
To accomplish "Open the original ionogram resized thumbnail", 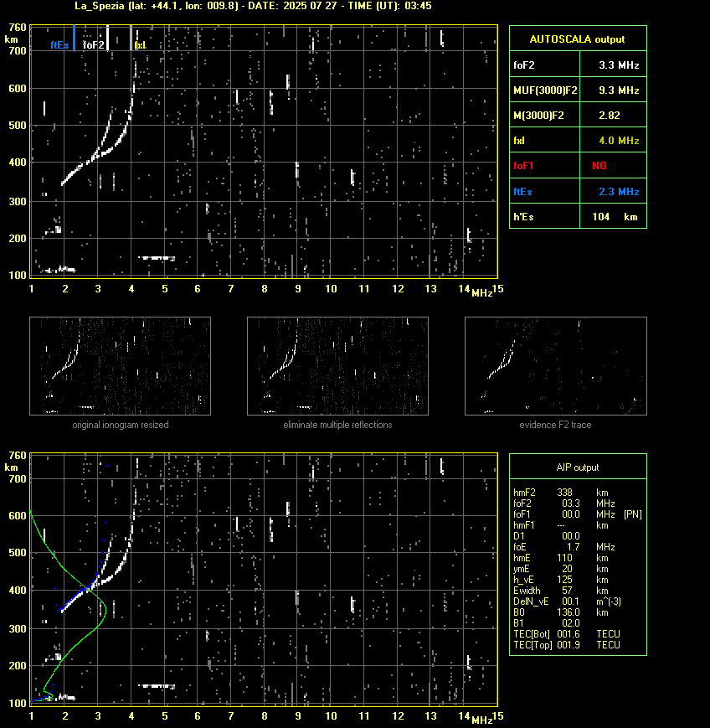I will [121, 366].
